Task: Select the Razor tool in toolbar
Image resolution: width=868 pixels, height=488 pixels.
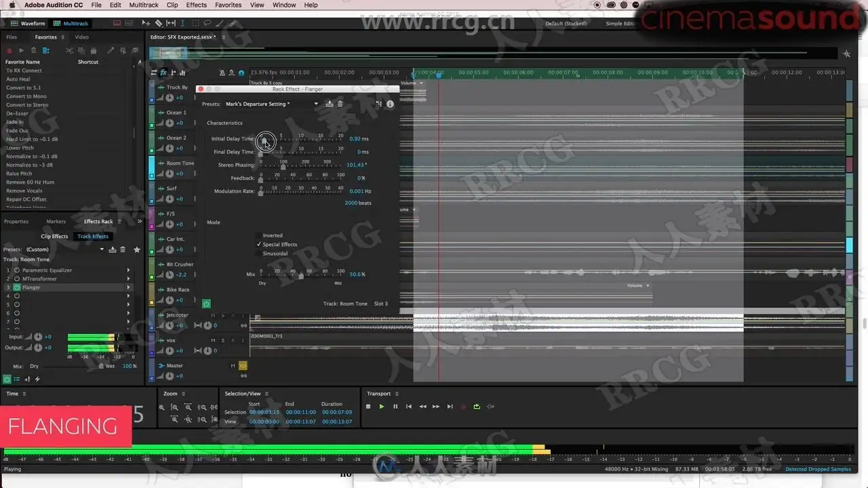Action: 158,23
